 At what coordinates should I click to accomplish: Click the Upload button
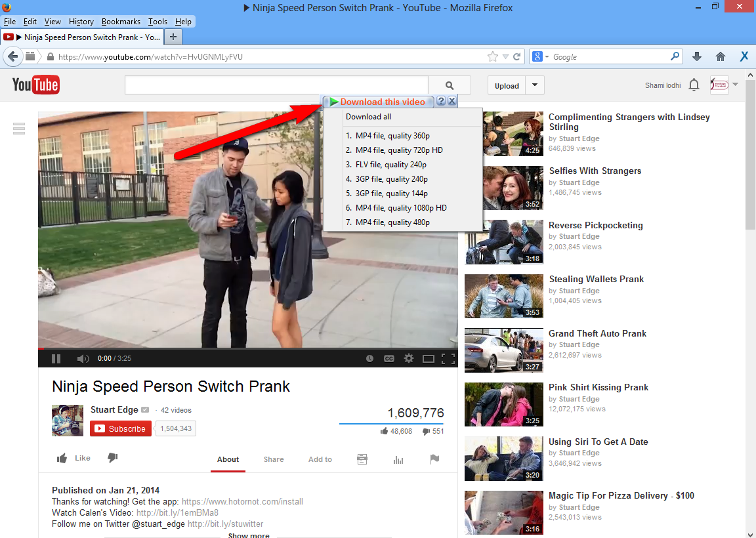[x=507, y=85]
